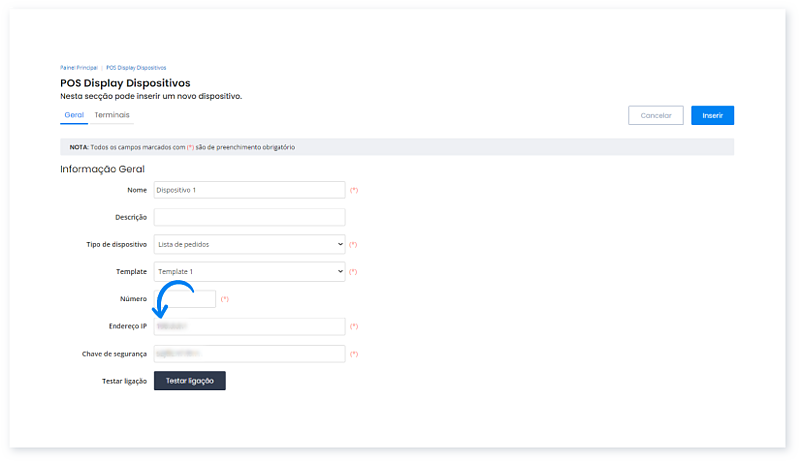Open the Painel Principal breadcrumb link
The height and width of the screenshot is (462, 800).
[77, 67]
